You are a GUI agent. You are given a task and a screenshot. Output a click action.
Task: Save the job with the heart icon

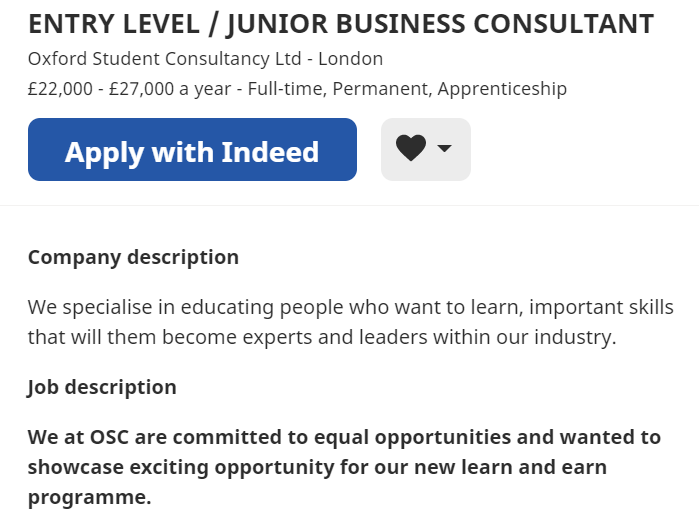coord(411,148)
